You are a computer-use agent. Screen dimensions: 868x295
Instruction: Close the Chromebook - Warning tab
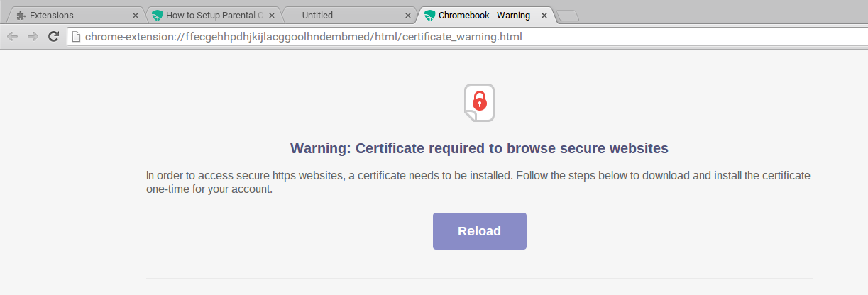point(544,16)
